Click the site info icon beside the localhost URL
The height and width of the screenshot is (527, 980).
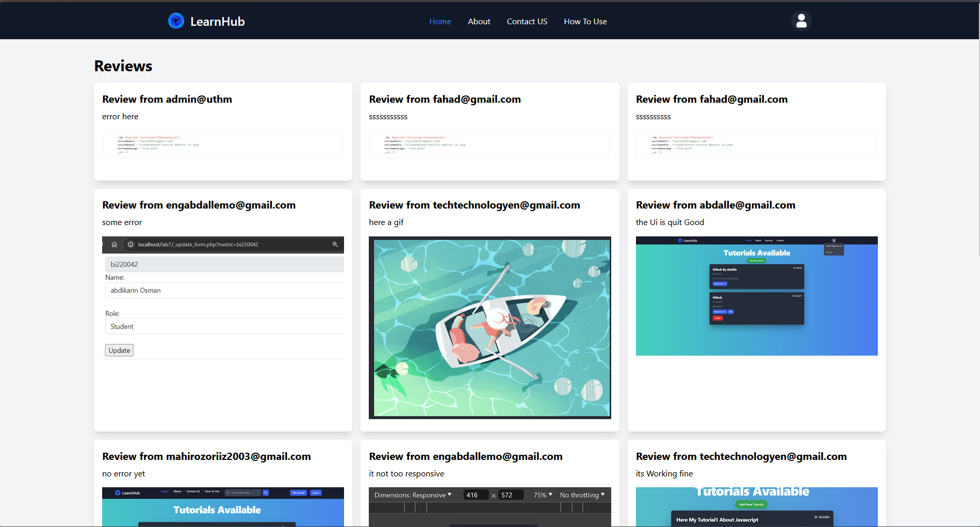tap(130, 244)
